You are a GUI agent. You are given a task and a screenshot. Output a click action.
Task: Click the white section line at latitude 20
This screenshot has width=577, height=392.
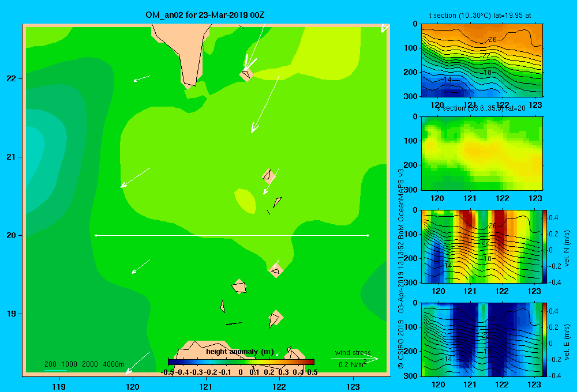[x=232, y=235]
